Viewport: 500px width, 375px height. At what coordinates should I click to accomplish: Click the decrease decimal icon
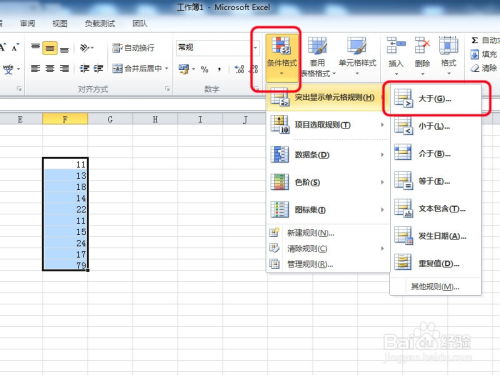(x=254, y=69)
